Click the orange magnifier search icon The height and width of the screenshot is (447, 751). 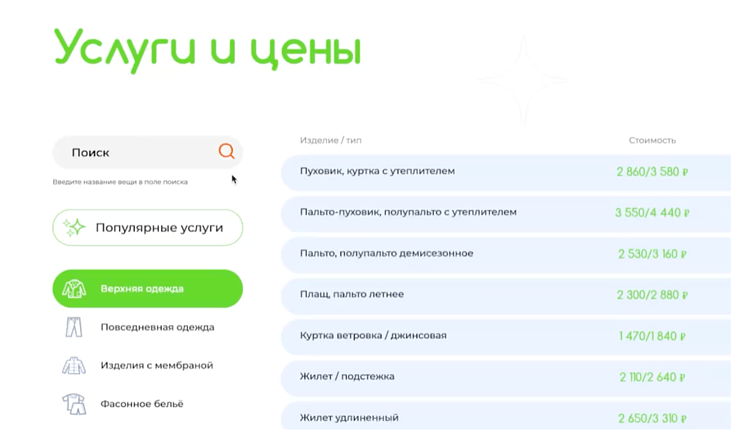tap(227, 151)
